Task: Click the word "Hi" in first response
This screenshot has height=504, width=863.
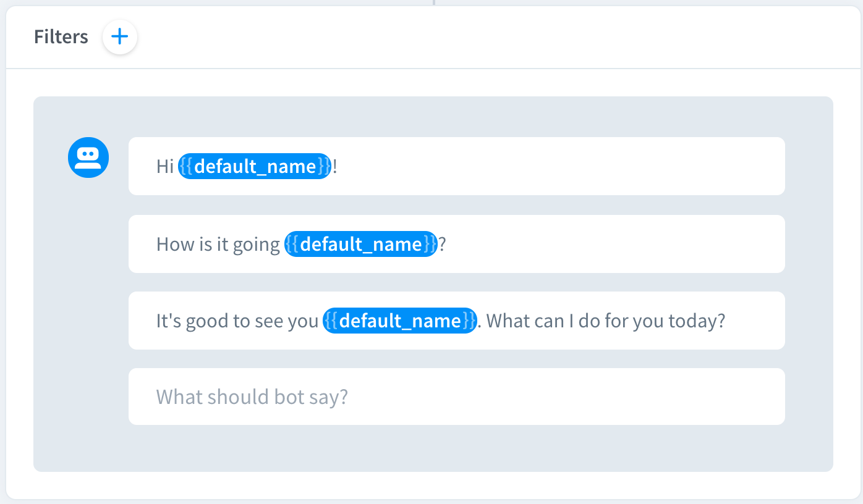Action: [x=165, y=166]
